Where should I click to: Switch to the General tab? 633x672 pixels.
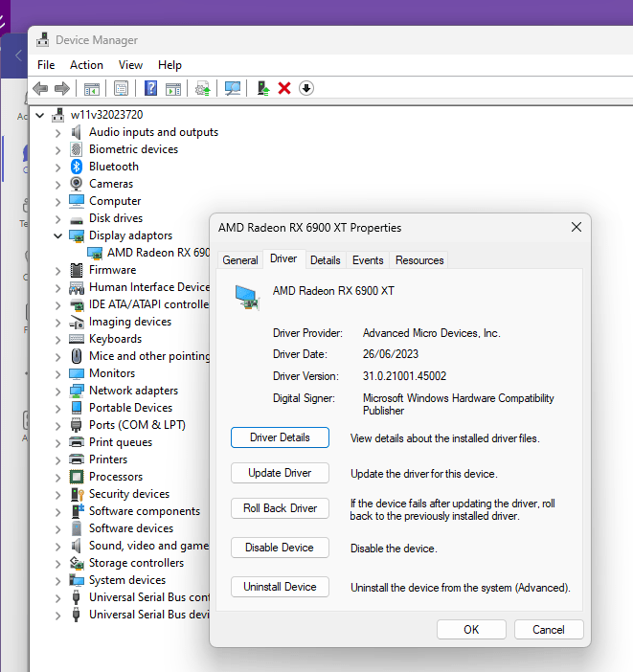240,260
